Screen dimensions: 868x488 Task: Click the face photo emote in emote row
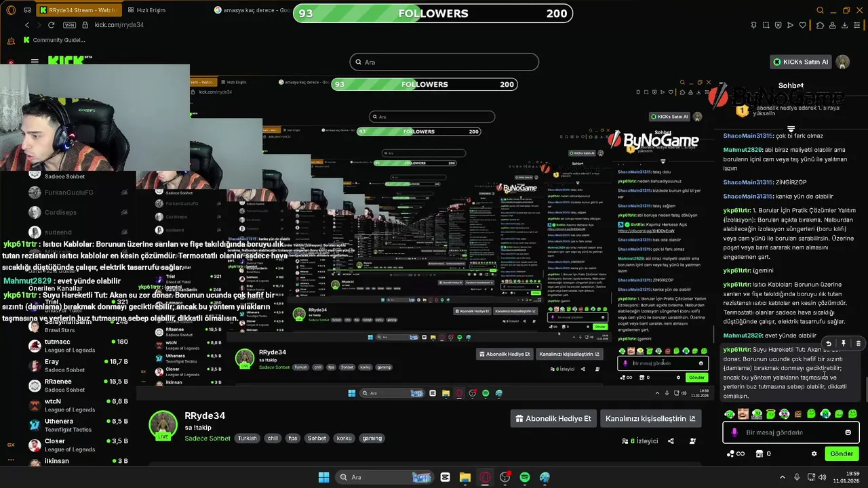743,413
